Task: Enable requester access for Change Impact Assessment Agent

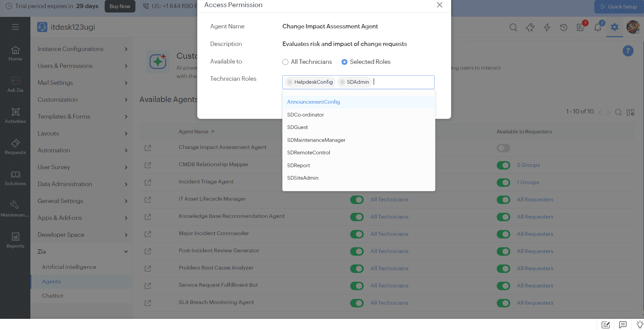Action: click(x=503, y=148)
